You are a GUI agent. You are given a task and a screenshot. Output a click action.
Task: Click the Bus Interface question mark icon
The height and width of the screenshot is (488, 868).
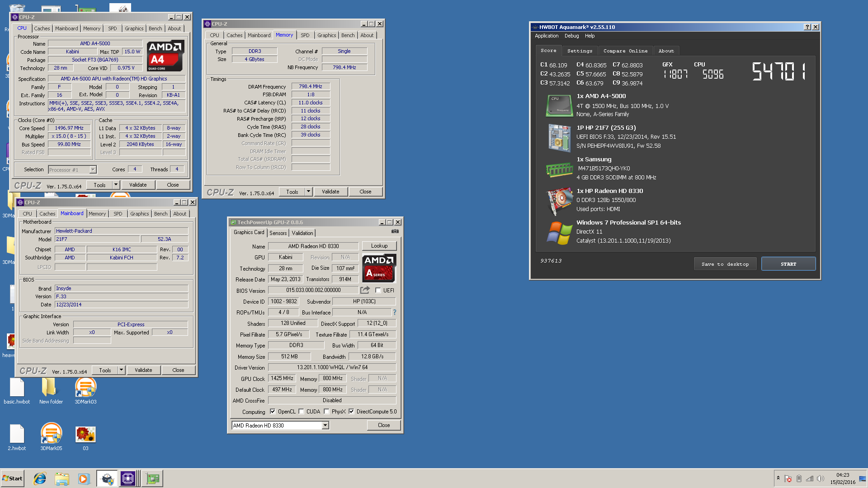394,312
